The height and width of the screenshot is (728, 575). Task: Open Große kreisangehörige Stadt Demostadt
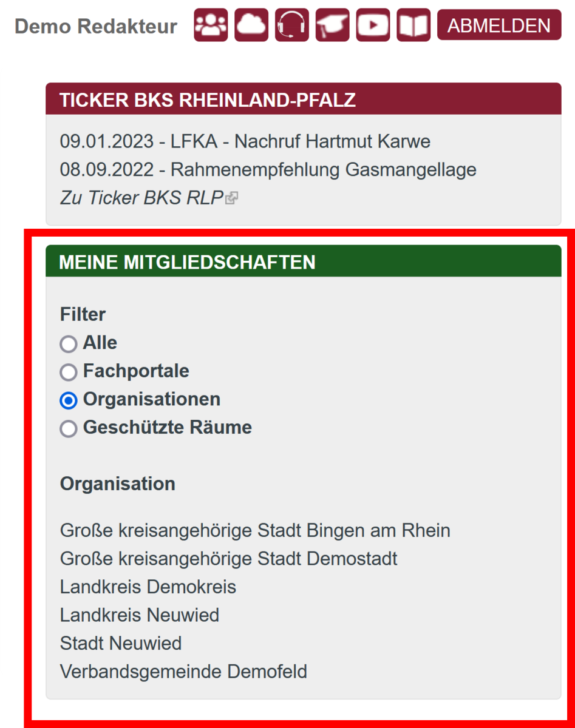pyautogui.click(x=228, y=559)
